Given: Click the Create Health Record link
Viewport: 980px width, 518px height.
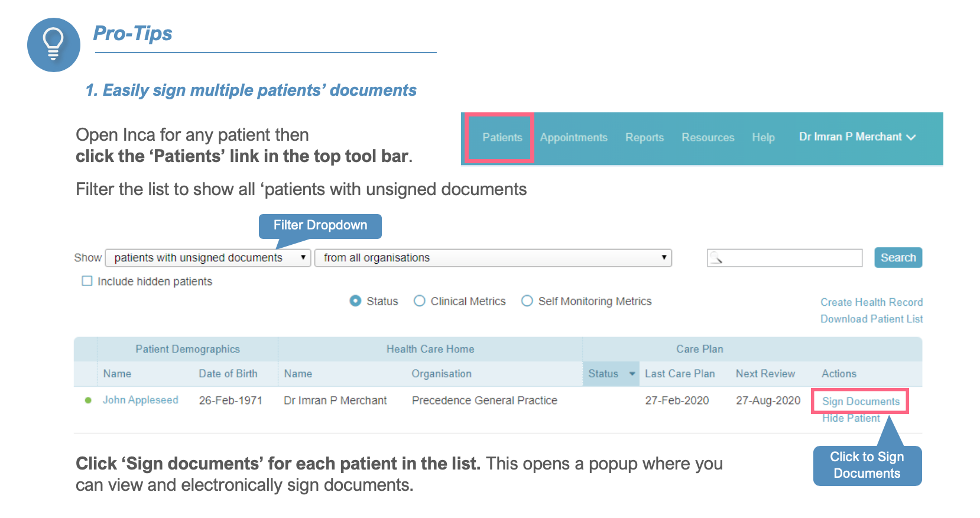Looking at the screenshot, I should coord(871,302).
